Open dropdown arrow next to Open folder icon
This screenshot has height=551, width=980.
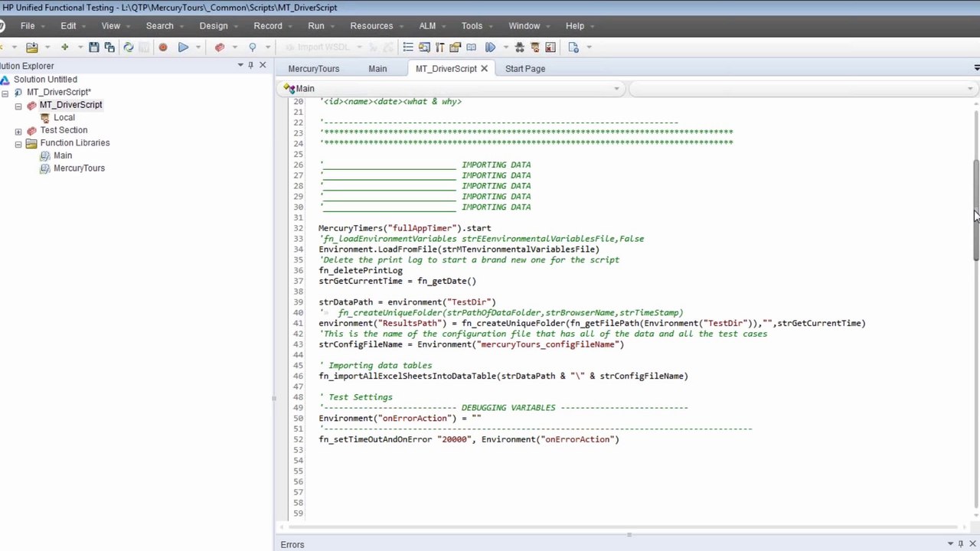click(x=46, y=47)
